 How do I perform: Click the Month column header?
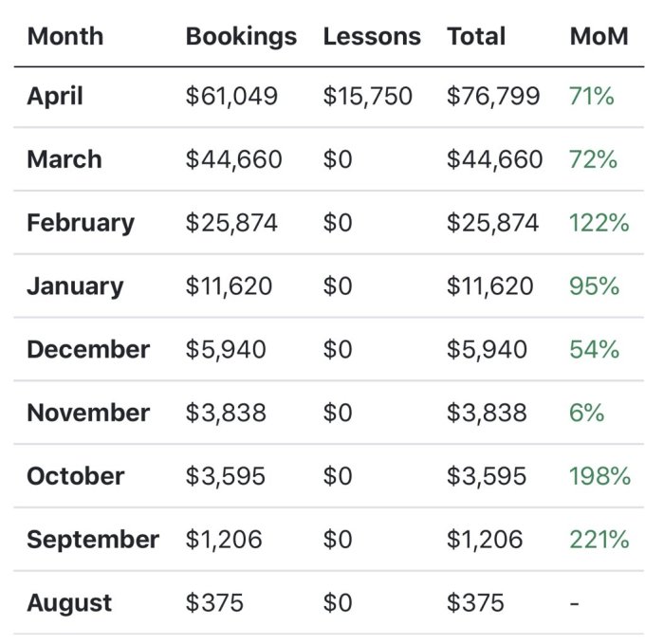tap(64, 37)
